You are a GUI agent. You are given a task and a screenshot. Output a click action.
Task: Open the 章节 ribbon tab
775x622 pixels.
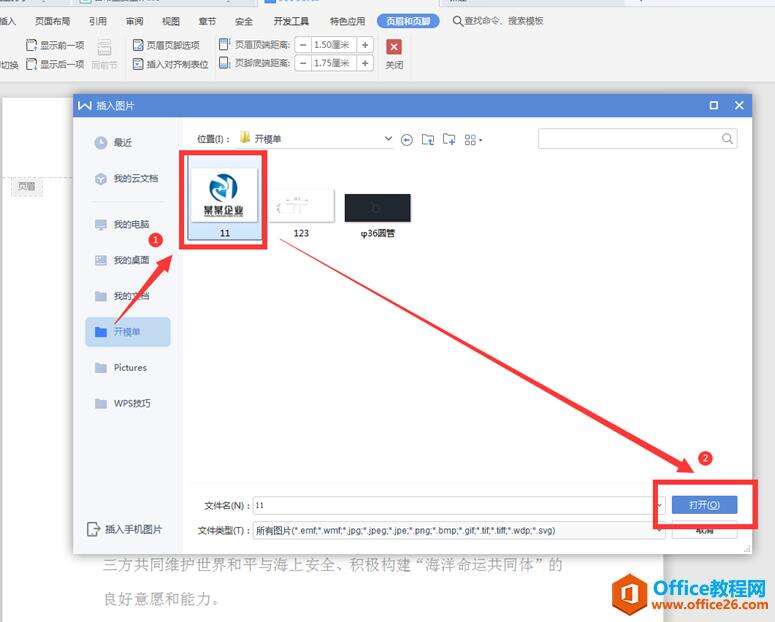[208, 21]
